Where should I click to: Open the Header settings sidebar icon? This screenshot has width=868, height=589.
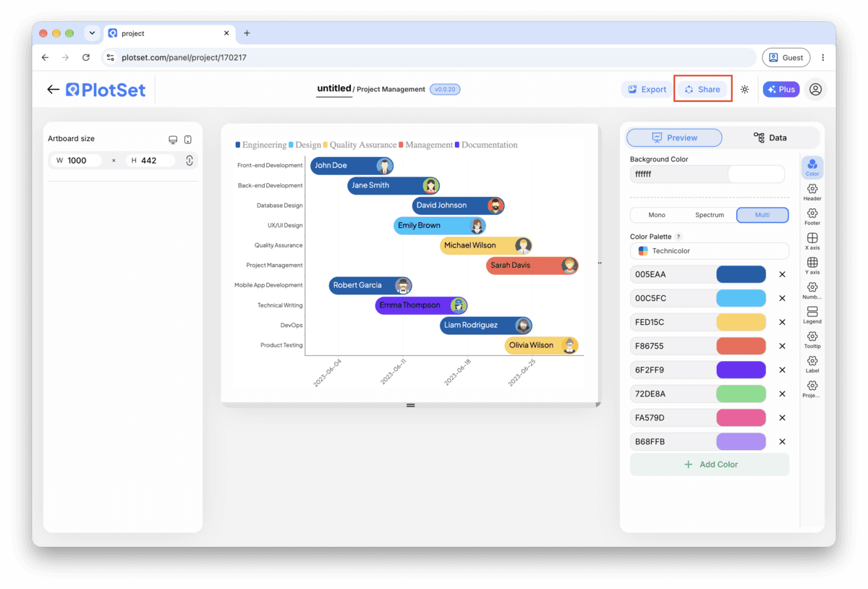click(x=812, y=192)
